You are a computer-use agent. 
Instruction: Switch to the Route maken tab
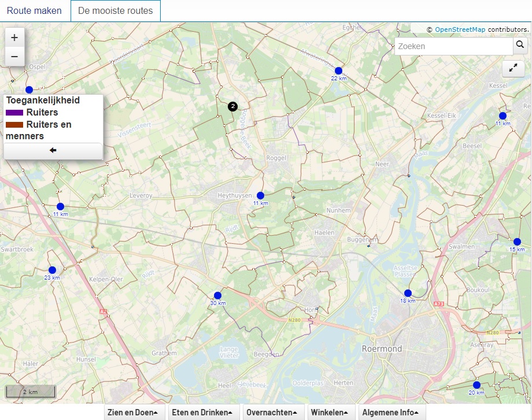[x=35, y=11]
